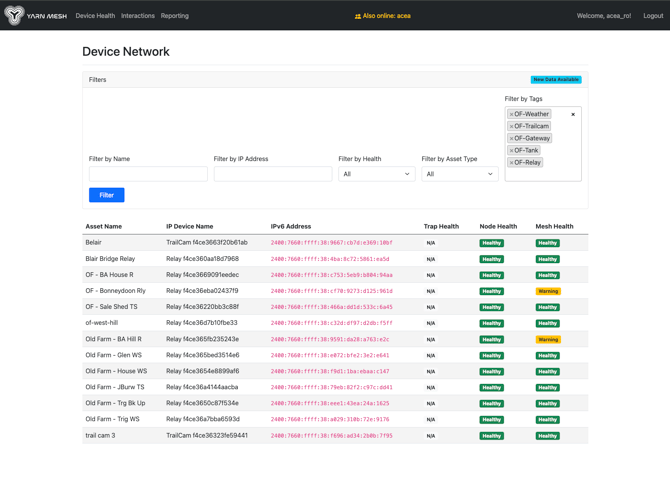Image resolution: width=670 pixels, height=477 pixels.
Task: Open the Reporting menu item
Action: [175, 16]
